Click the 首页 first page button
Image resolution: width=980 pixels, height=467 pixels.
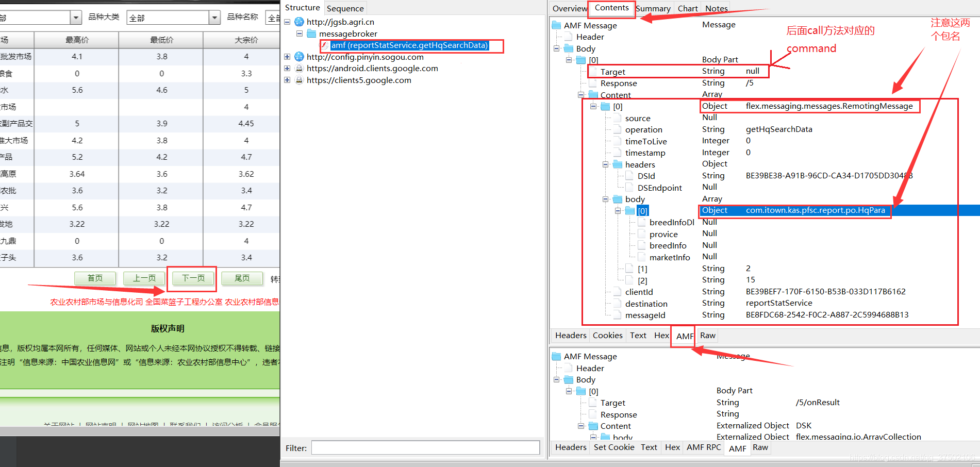tap(95, 278)
